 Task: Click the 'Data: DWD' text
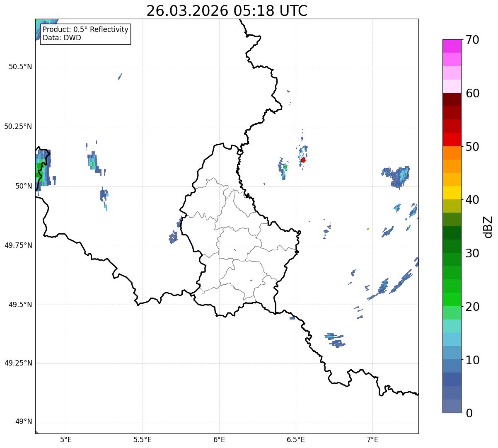tap(62, 38)
